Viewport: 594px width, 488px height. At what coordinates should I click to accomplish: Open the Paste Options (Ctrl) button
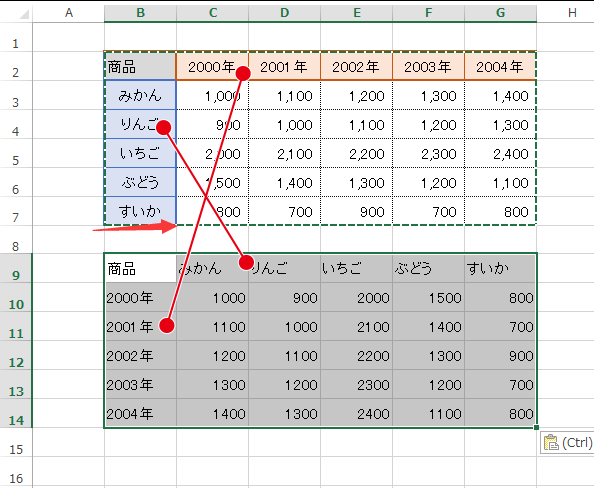coord(567,442)
